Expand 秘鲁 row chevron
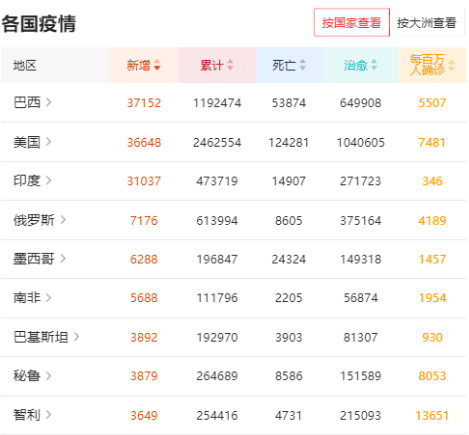 (x=49, y=376)
